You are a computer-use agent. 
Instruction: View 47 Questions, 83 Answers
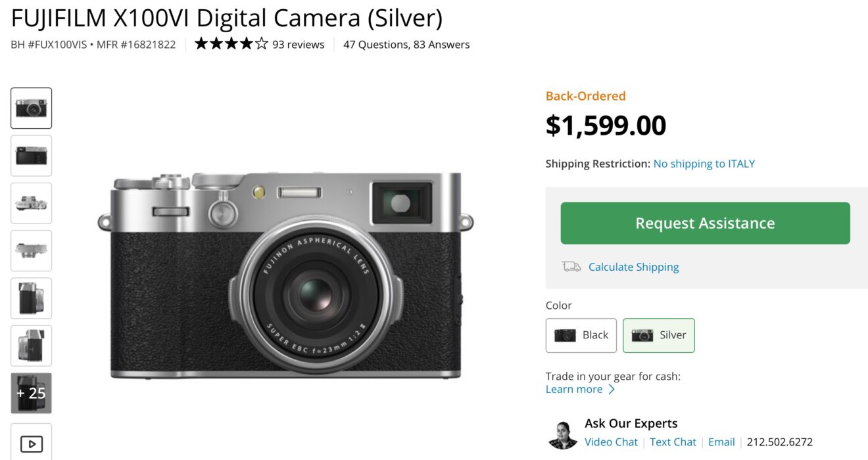[x=405, y=44]
